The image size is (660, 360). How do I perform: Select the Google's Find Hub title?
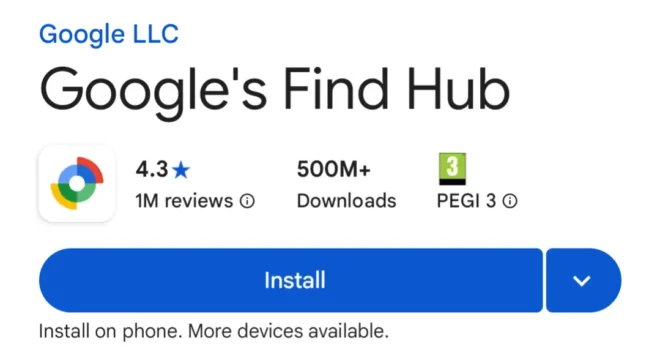[x=275, y=91]
